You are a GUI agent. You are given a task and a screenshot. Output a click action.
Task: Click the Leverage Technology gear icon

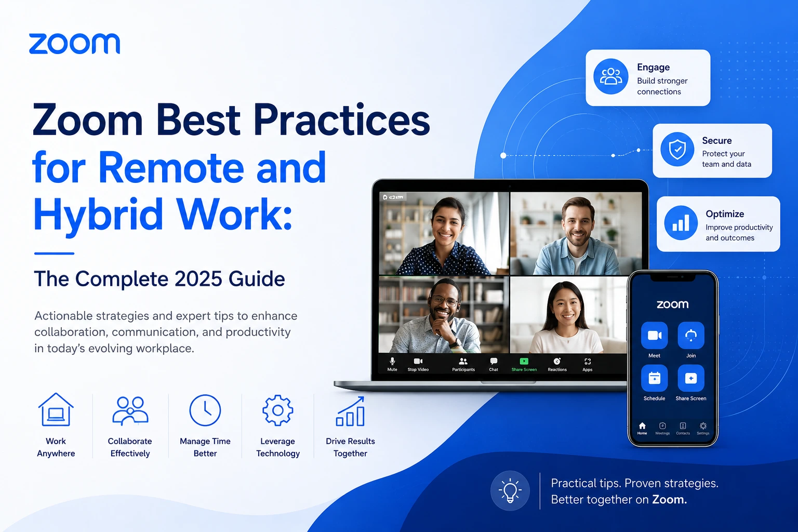pyautogui.click(x=278, y=410)
